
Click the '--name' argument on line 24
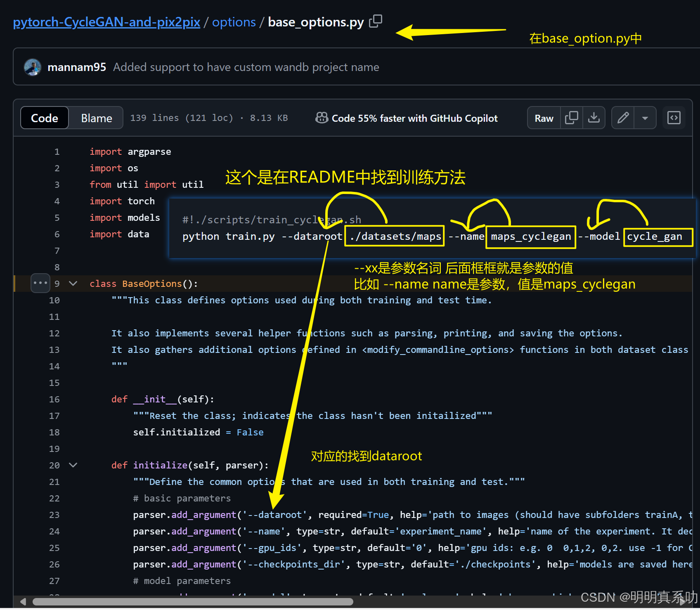(264, 531)
